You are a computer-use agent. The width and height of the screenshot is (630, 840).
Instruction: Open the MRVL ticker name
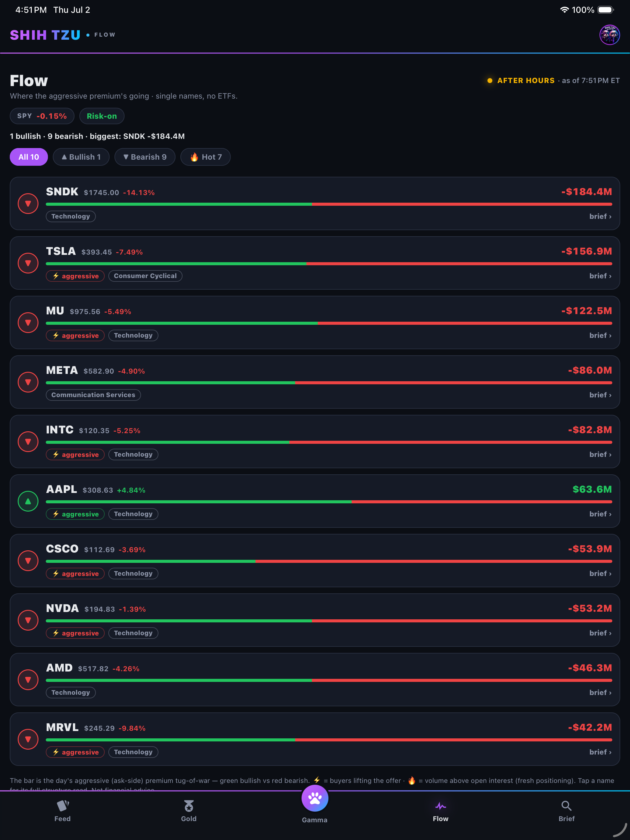(62, 727)
